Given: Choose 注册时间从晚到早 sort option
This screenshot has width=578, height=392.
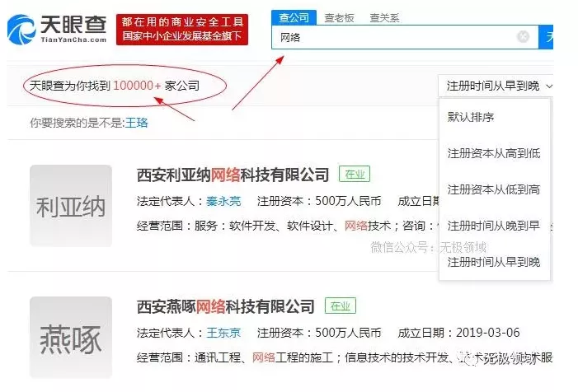Looking at the screenshot, I should tap(494, 226).
